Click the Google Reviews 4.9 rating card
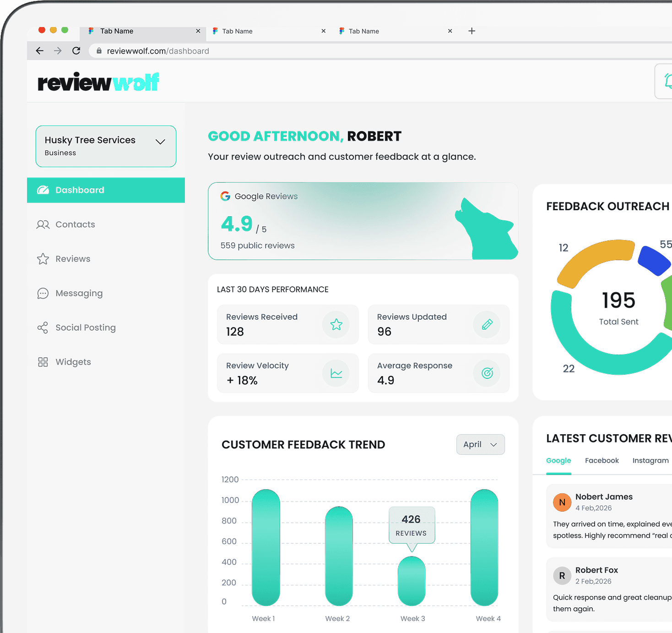The height and width of the screenshot is (633, 672). 363,221
